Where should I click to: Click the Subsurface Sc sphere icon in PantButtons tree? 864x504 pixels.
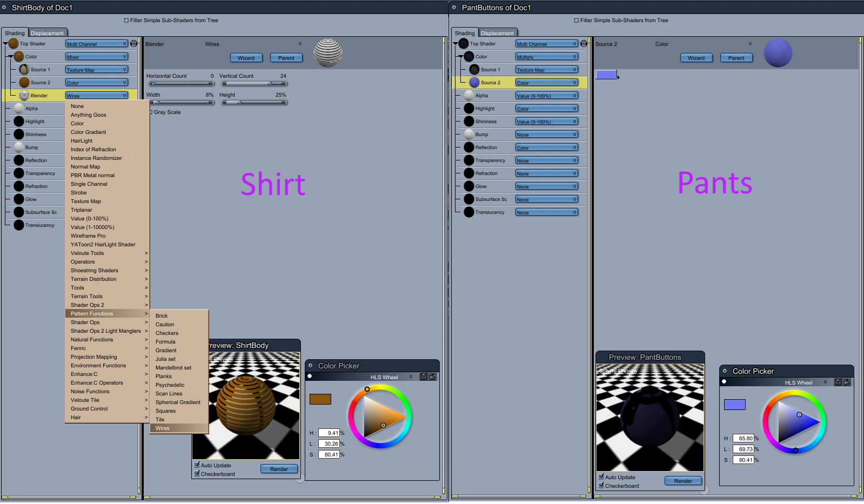pos(469,199)
